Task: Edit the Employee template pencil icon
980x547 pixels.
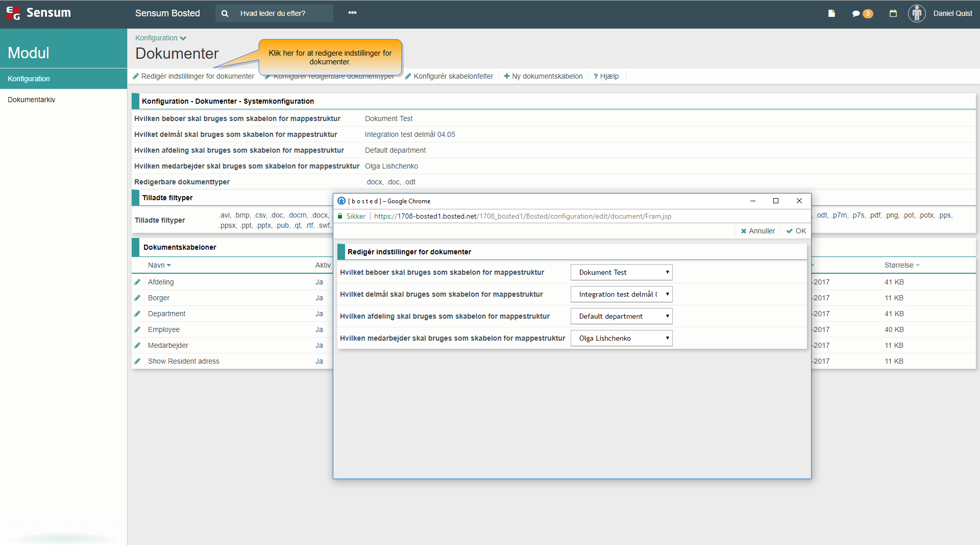Action: click(x=137, y=329)
